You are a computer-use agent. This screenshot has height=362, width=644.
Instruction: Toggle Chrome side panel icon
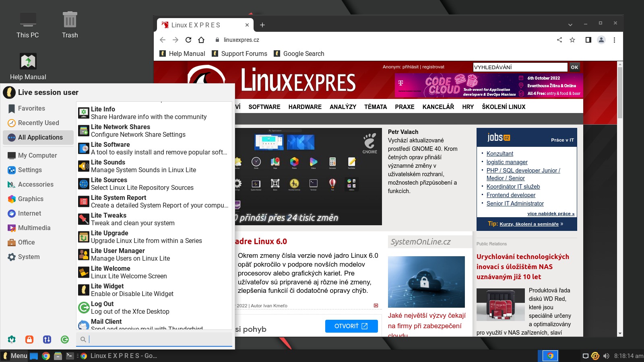(x=588, y=40)
